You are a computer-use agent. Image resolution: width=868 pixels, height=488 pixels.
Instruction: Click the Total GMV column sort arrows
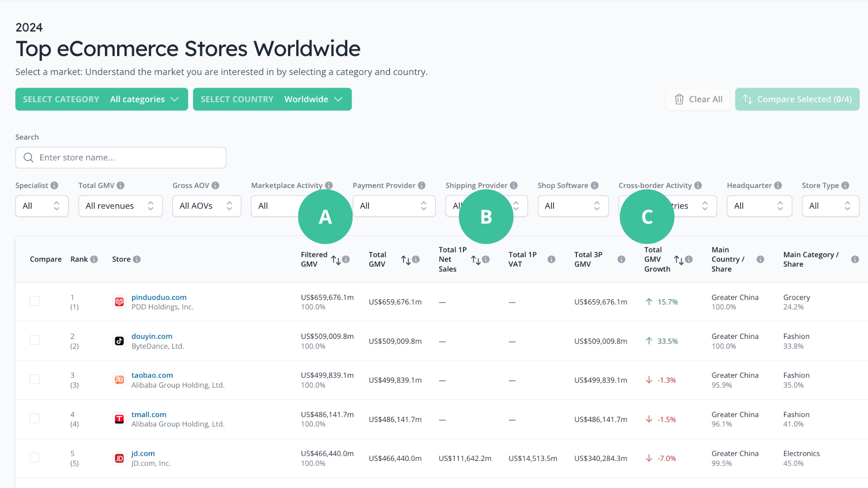click(406, 260)
